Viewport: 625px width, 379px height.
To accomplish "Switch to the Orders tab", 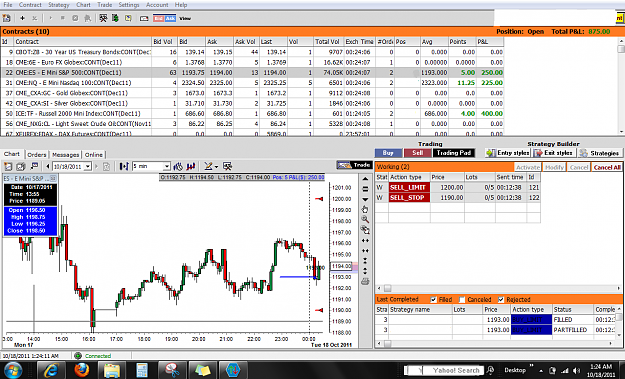I will coord(37,155).
